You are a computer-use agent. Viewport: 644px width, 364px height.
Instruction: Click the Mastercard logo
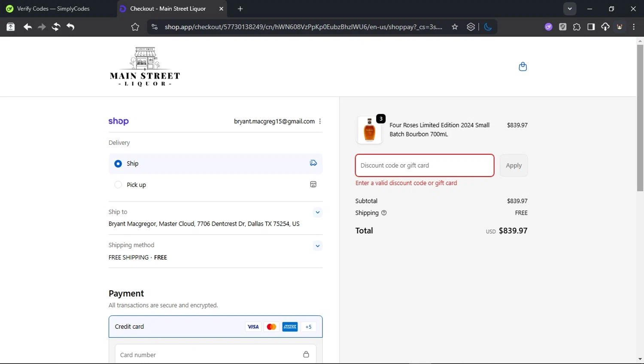271,327
